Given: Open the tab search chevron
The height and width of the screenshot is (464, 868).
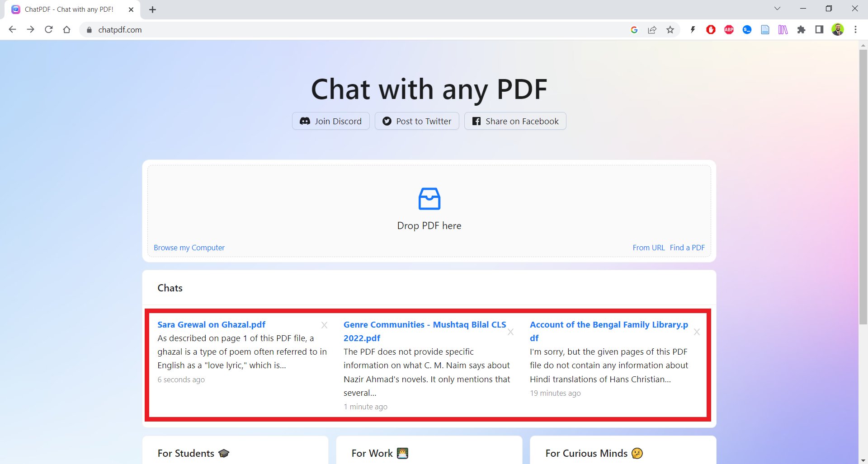Looking at the screenshot, I should pos(777,9).
